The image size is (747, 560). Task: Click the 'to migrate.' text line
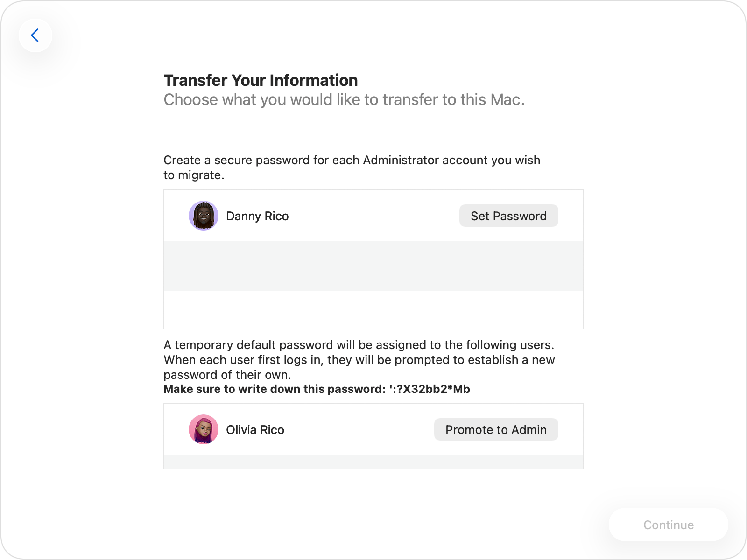(x=194, y=175)
